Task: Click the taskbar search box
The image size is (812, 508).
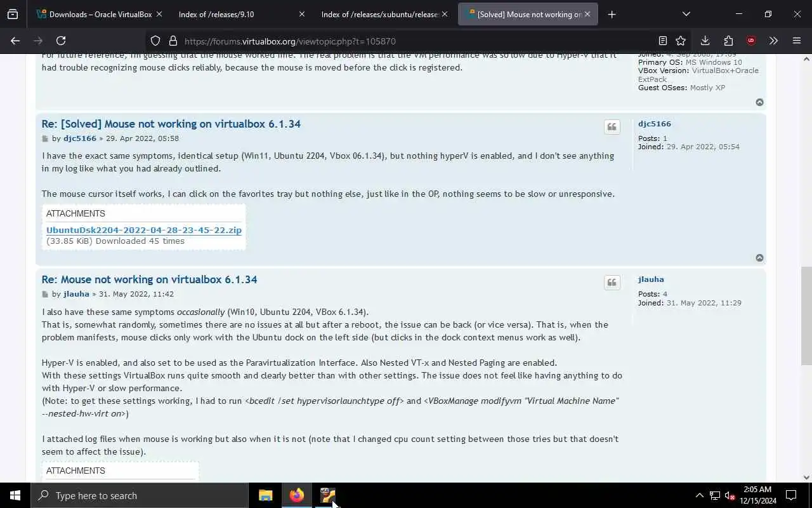Action: click(140, 495)
